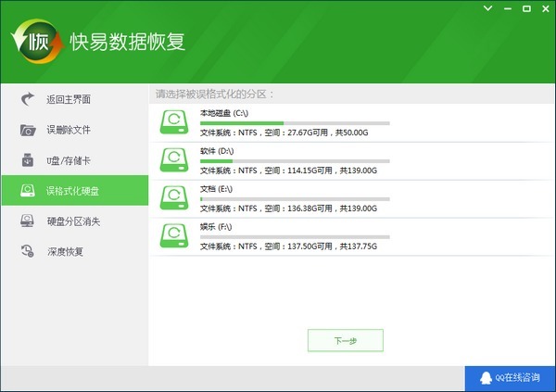Click the QQ penguin icon at bottom right
Screen dimensions: 556x392
pos(486,378)
